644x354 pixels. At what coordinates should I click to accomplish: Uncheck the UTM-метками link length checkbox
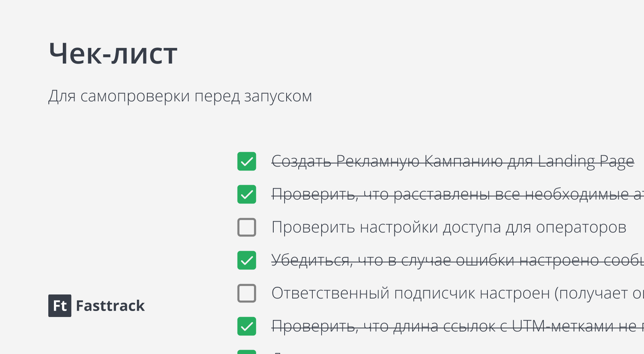click(247, 326)
